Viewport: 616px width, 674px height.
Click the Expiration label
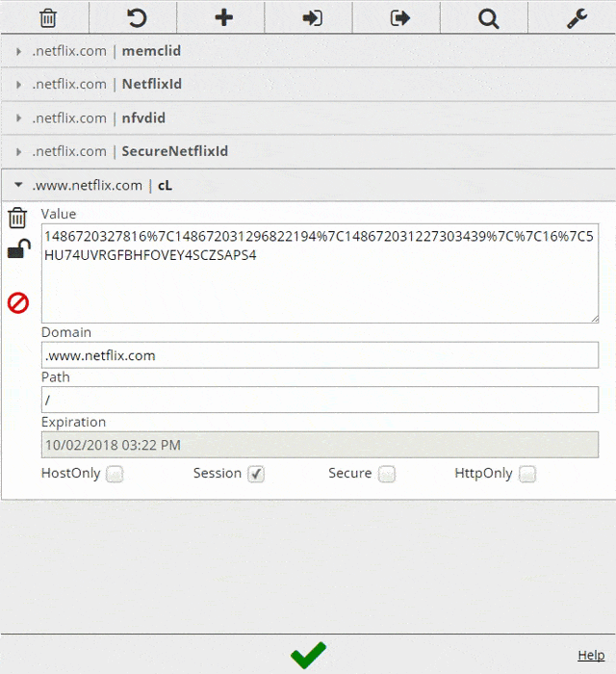tap(73, 422)
